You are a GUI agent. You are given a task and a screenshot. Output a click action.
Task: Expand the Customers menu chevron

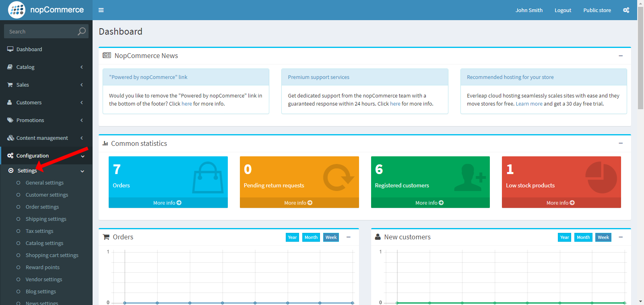point(82,102)
